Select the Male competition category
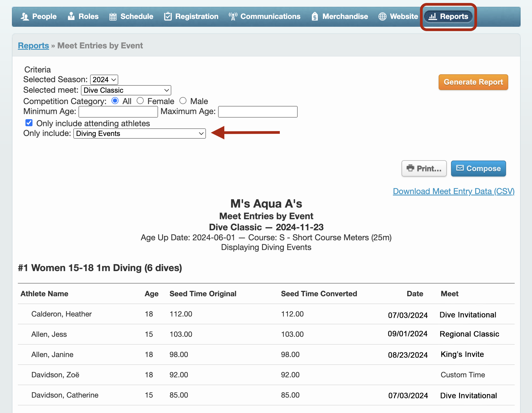Viewport: 532px width, 413px height. 183,101
